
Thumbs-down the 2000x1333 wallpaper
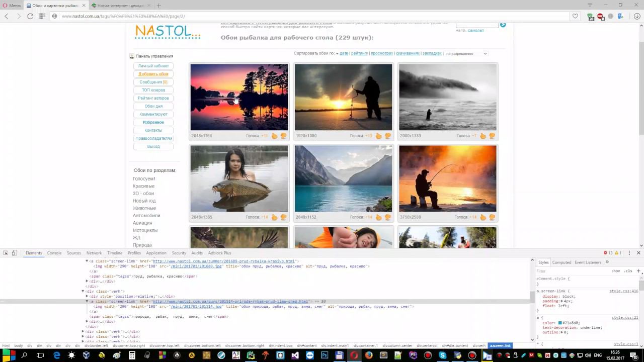pyautogui.click(x=492, y=136)
